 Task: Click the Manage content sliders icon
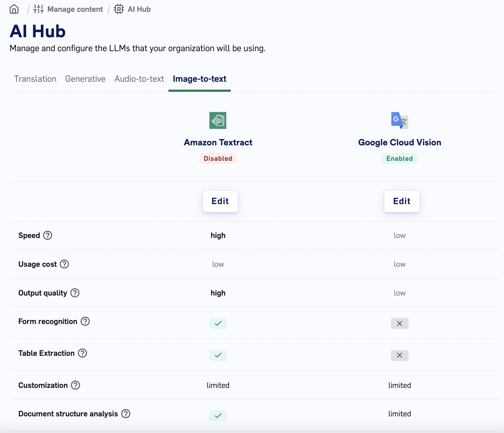pyautogui.click(x=38, y=9)
